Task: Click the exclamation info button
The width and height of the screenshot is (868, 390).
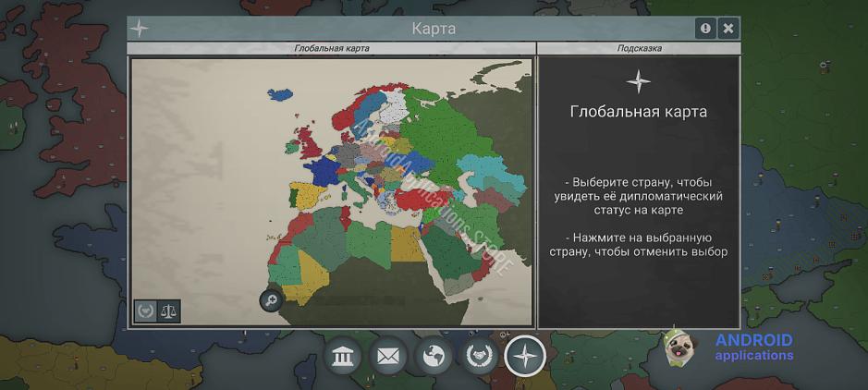Action: coord(705,29)
